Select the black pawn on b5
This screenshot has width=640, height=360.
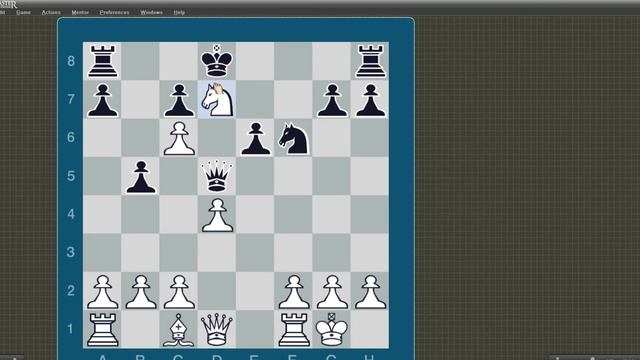140,176
